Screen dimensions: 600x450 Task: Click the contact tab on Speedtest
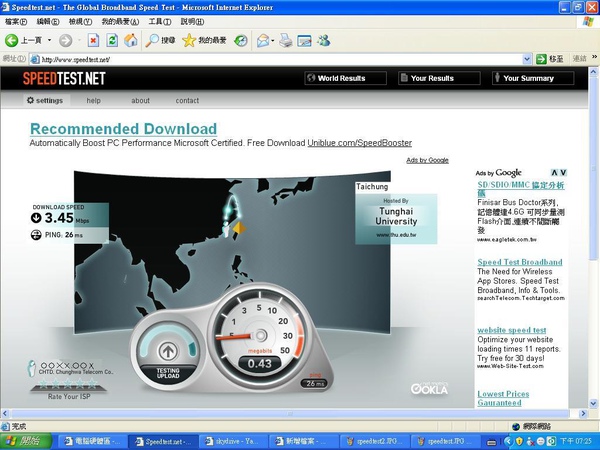[x=187, y=100]
